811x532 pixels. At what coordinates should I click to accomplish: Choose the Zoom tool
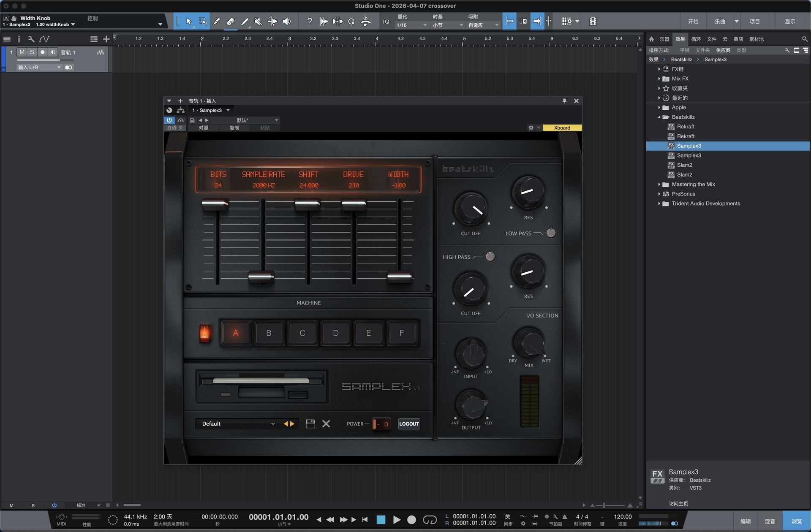click(x=351, y=21)
